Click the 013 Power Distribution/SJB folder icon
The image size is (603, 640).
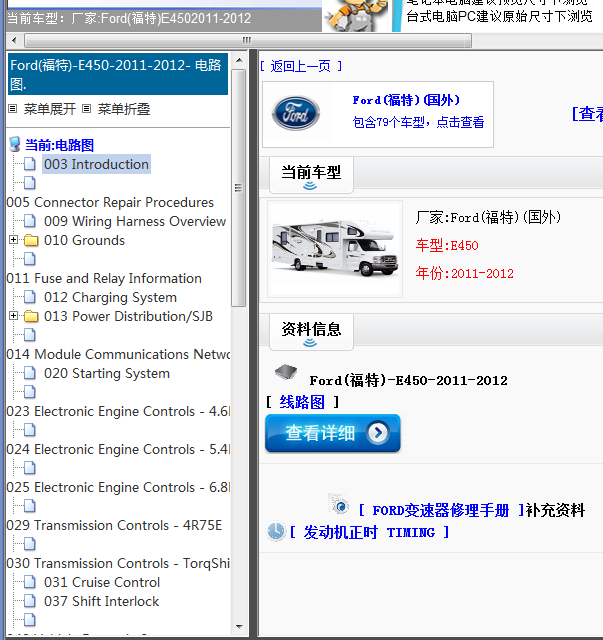31,316
